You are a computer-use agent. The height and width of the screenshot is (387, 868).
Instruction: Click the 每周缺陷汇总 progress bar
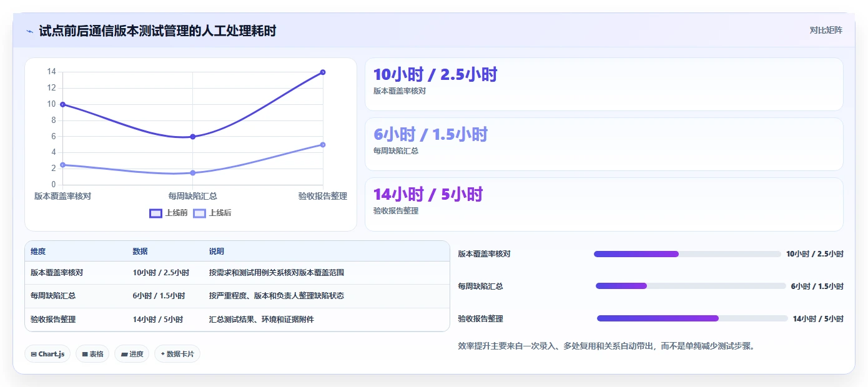(x=691, y=286)
